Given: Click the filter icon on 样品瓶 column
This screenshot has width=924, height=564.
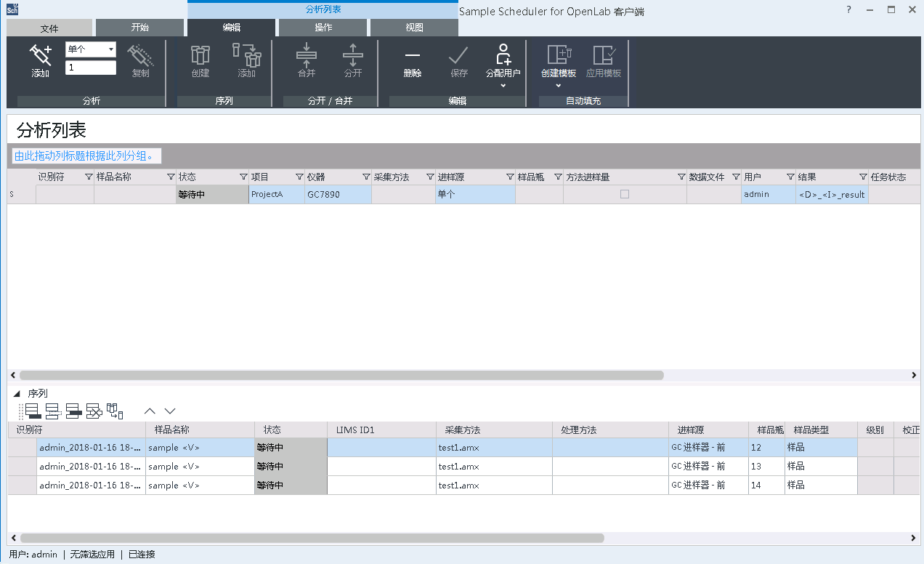Looking at the screenshot, I should pos(558,177).
